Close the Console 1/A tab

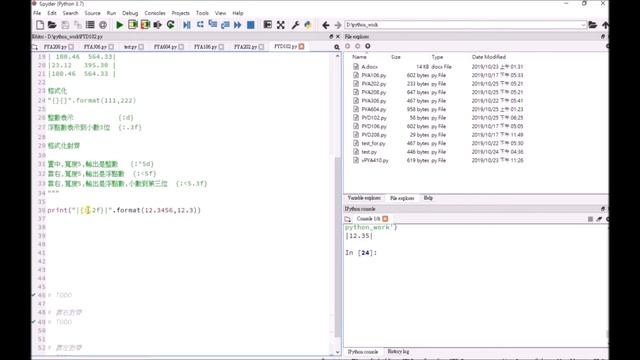point(385,219)
